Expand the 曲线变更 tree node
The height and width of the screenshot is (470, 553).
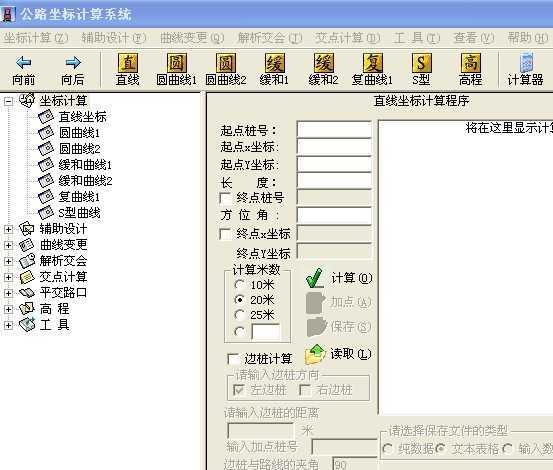click(8, 245)
